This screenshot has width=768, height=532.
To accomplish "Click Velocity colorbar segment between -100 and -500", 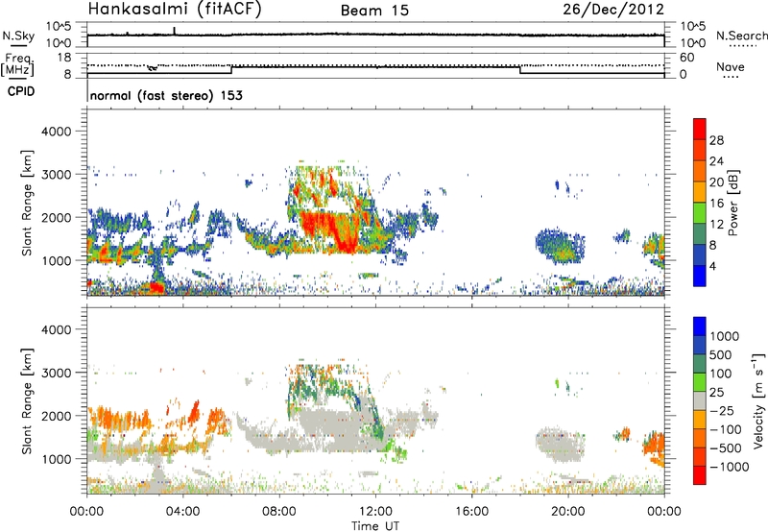I will 700,438.
